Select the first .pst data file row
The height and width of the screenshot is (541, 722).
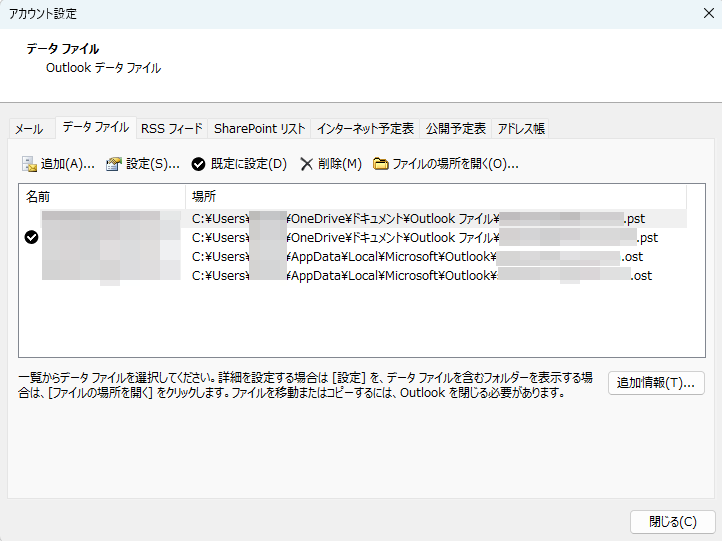tap(420, 218)
